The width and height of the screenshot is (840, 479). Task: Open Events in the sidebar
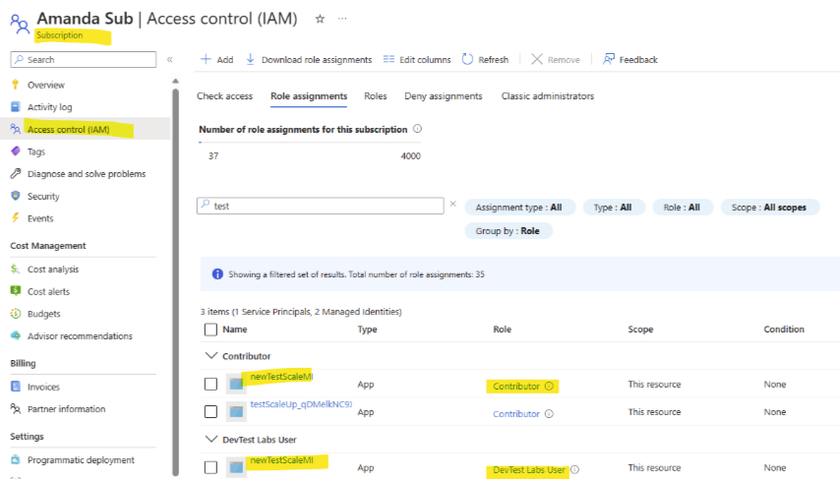pos(40,218)
